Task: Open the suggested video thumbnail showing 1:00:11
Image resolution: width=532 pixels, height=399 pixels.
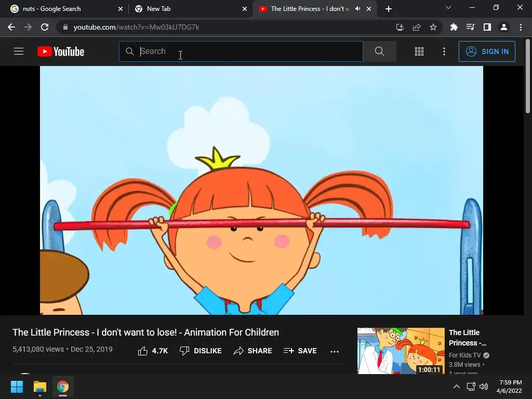Action: pyautogui.click(x=401, y=351)
